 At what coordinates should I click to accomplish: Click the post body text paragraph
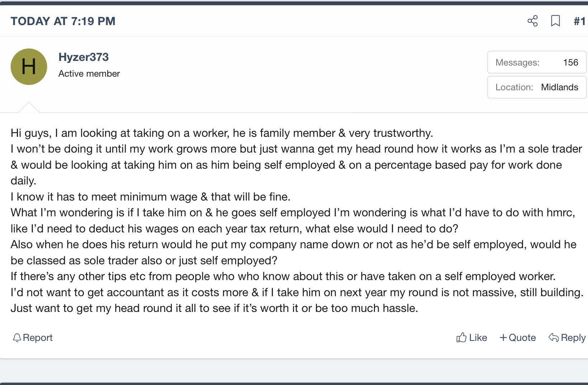pyautogui.click(x=297, y=221)
